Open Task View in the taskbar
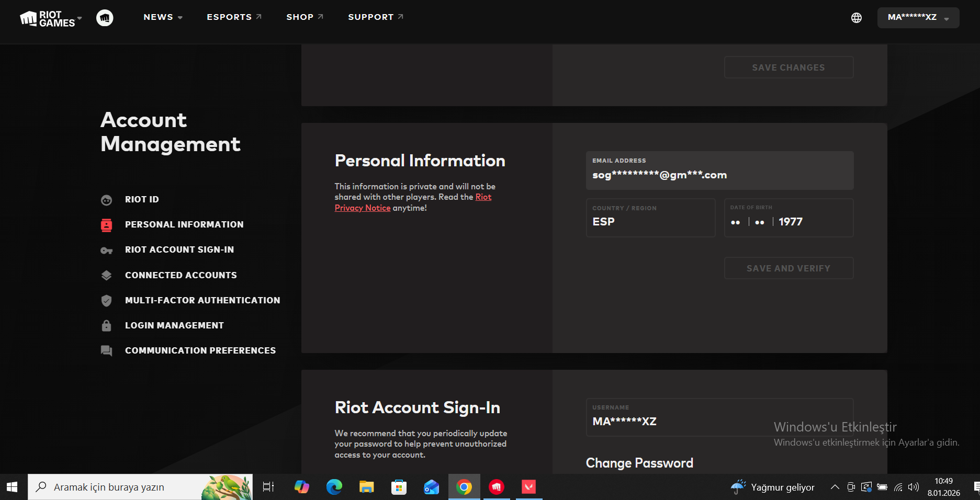980x500 pixels. pos(268,487)
